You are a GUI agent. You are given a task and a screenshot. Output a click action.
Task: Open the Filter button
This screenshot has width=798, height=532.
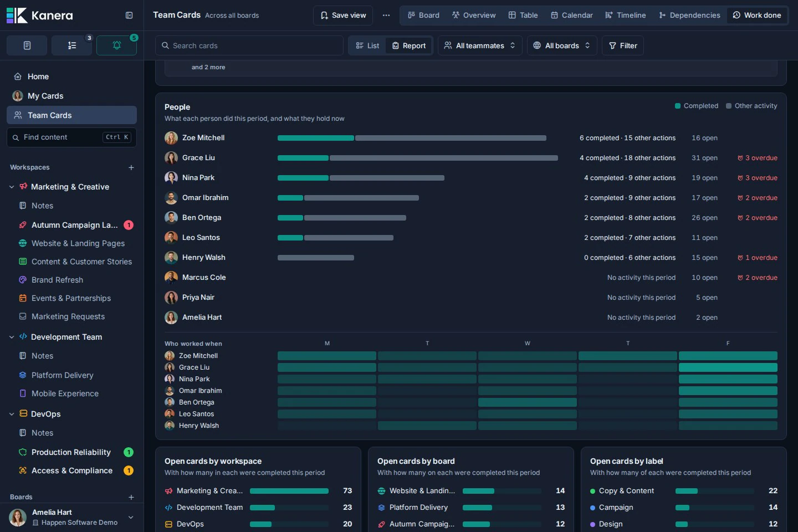623,45
